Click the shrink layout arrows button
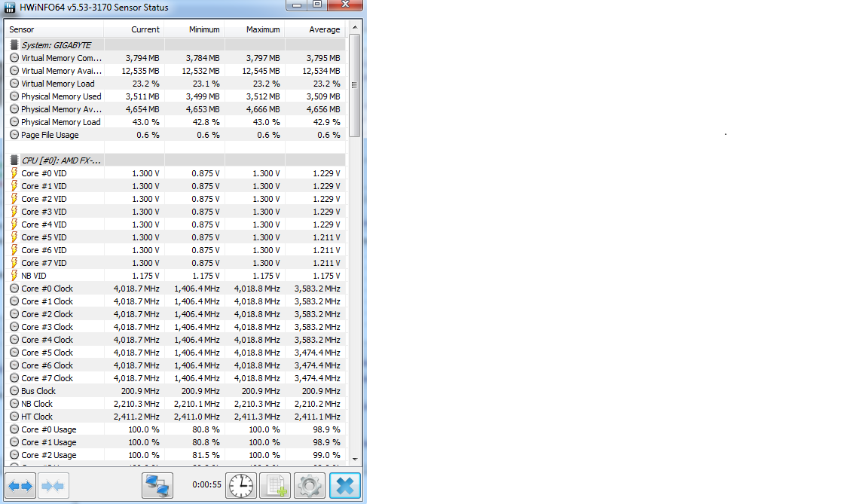868x504 pixels. pos(53,486)
